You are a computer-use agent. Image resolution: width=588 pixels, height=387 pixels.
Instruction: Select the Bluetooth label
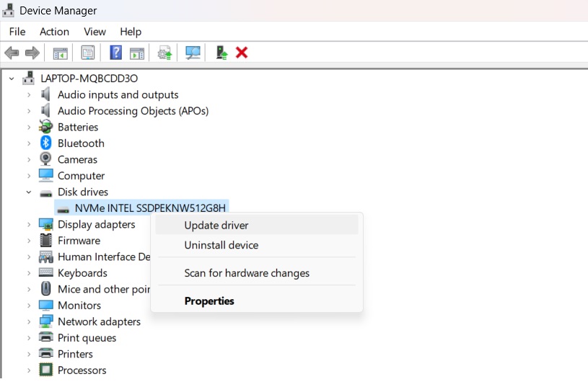coord(81,143)
